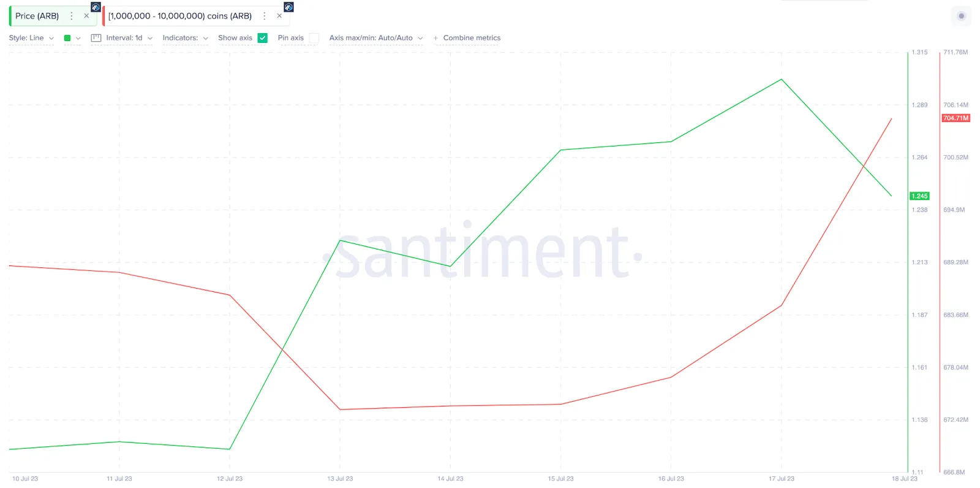This screenshot has width=980, height=488.
Task: Click the interval calendar icon
Action: 96,38
